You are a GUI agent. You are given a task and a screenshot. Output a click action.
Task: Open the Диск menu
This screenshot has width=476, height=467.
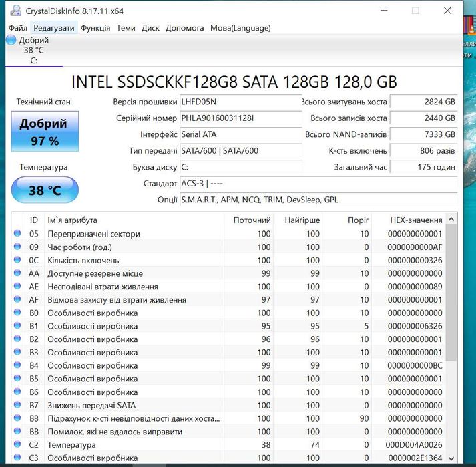pyautogui.click(x=150, y=28)
